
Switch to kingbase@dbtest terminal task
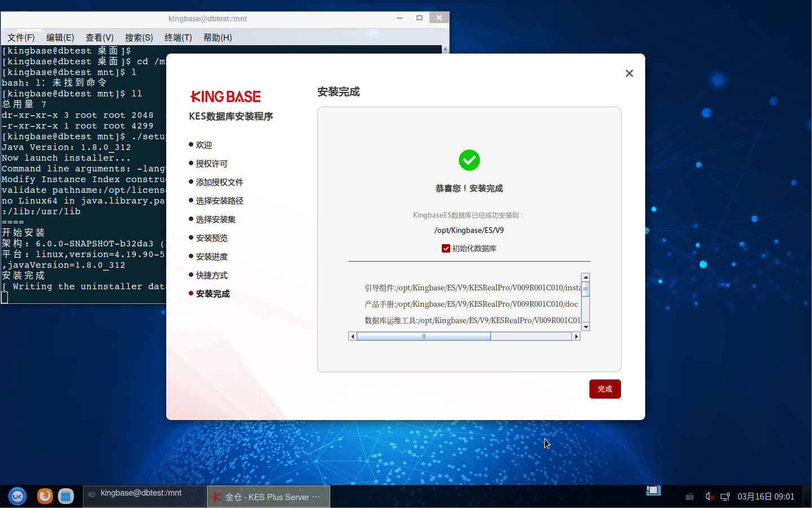[x=145, y=496]
